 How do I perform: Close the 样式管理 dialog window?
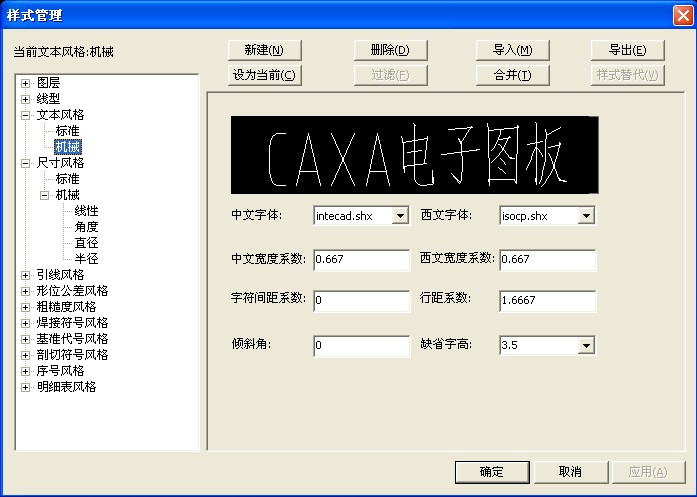click(x=682, y=16)
